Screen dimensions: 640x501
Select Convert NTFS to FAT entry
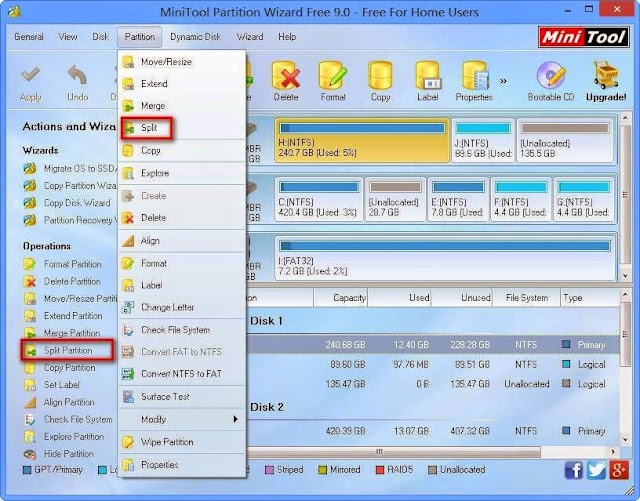coord(182,374)
